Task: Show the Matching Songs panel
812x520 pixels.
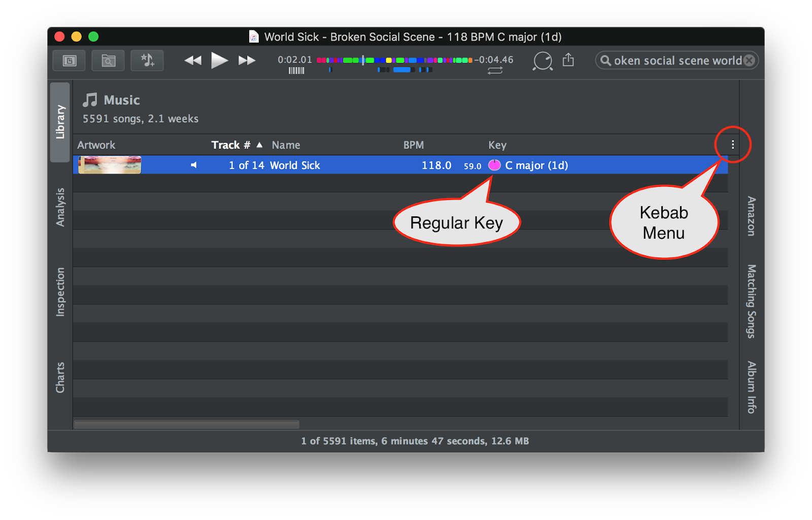Action: coord(751,301)
